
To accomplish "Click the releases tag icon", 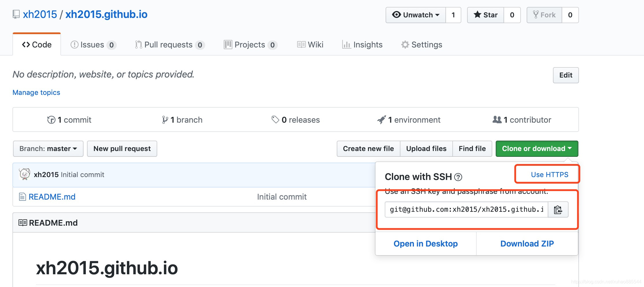I will 275,119.
